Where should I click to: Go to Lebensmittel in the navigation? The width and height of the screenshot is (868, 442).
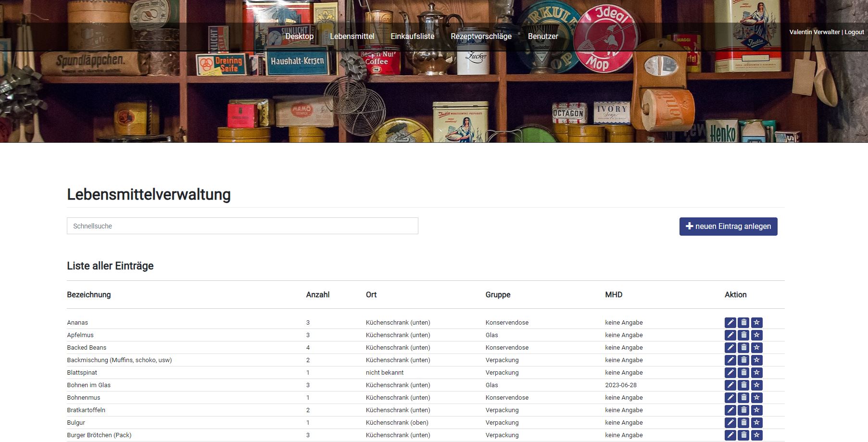[352, 36]
